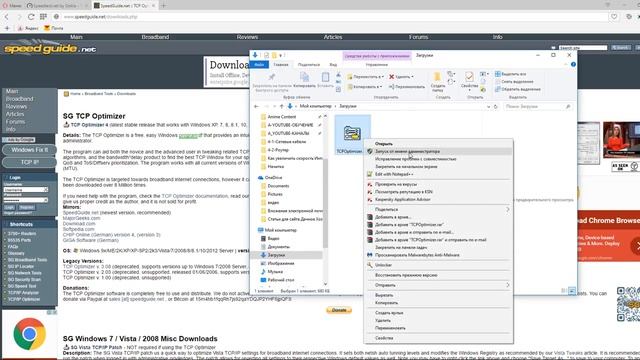Click the Explorer up-one-level arrow
The image size is (640, 360).
click(x=281, y=106)
